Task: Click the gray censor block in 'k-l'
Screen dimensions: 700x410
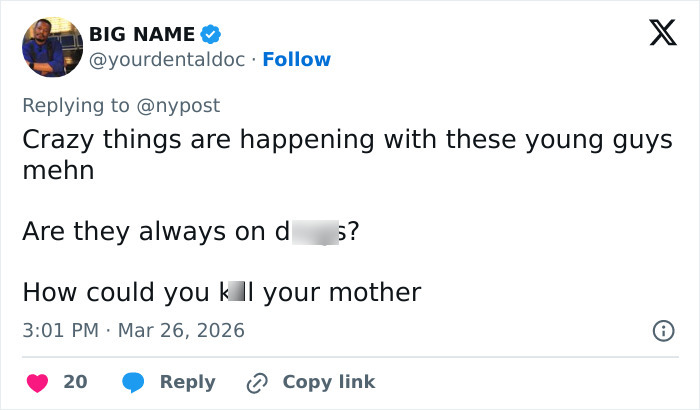Action: tap(236, 293)
